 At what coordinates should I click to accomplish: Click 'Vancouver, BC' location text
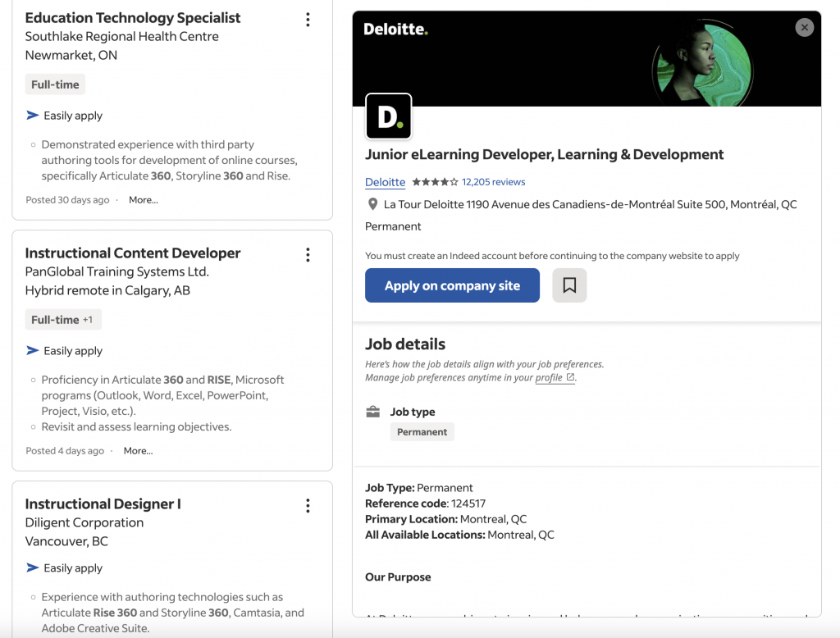66,541
